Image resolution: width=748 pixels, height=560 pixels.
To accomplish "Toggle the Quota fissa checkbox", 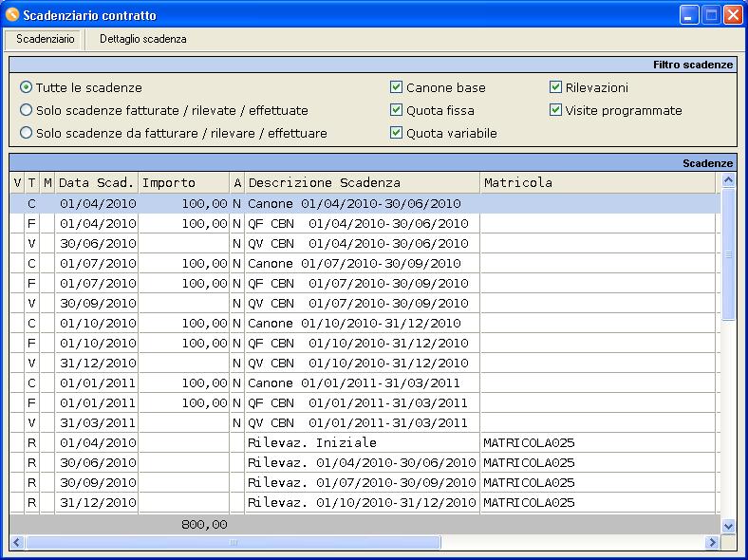I will pyautogui.click(x=397, y=110).
